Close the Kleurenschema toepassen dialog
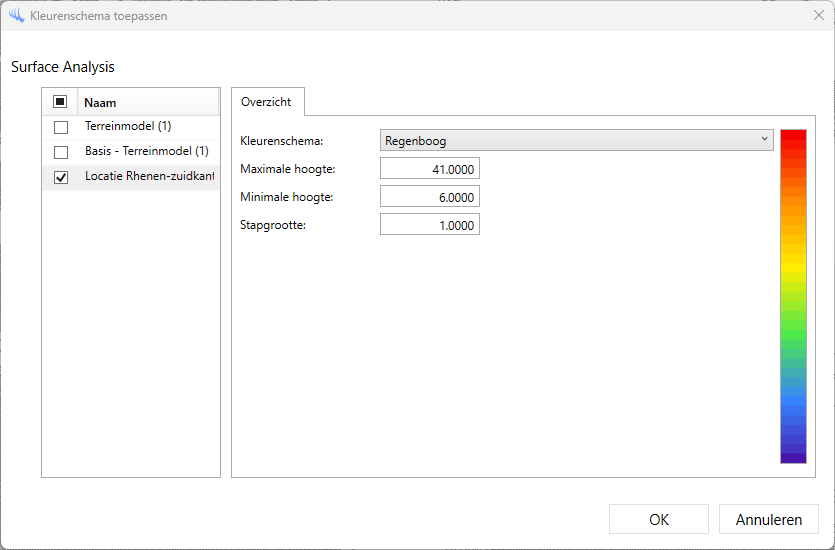Screen dimensions: 835x550 coord(818,16)
